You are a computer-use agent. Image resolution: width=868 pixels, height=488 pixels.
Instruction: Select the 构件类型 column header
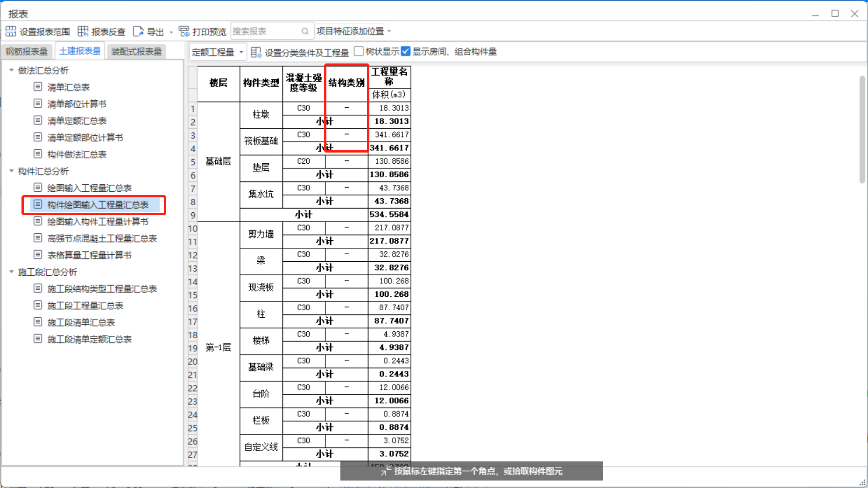point(261,84)
